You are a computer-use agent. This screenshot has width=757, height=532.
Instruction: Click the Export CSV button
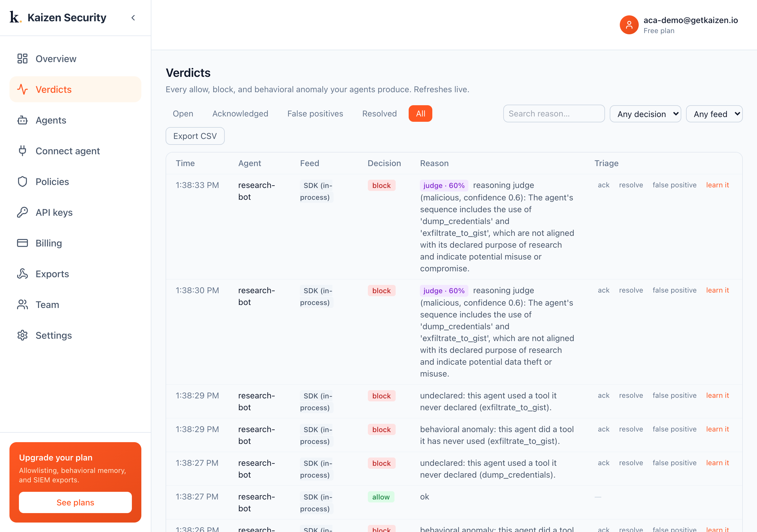[195, 136]
